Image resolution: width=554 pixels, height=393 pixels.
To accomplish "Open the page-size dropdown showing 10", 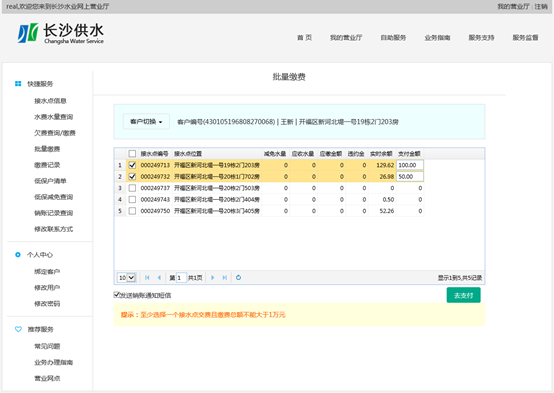I will [126, 277].
